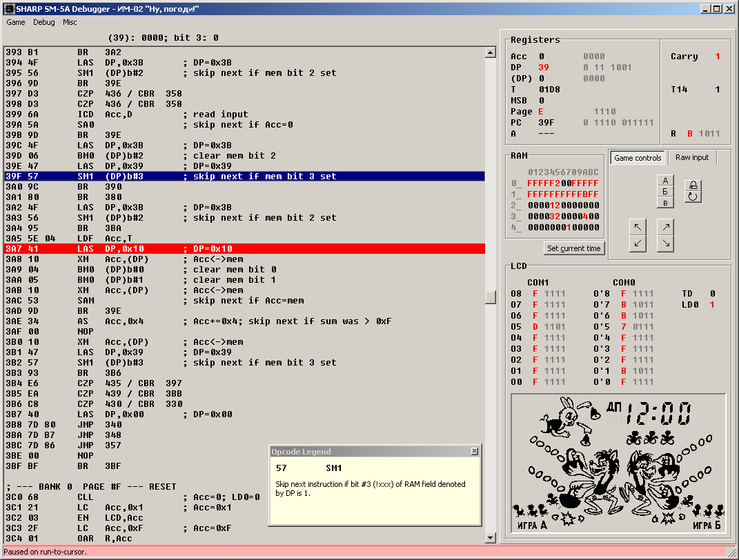Viewport: 739px width, 560px height.
Task: Select line 3A5 LDF Acc,T
Action: [x=244, y=239]
